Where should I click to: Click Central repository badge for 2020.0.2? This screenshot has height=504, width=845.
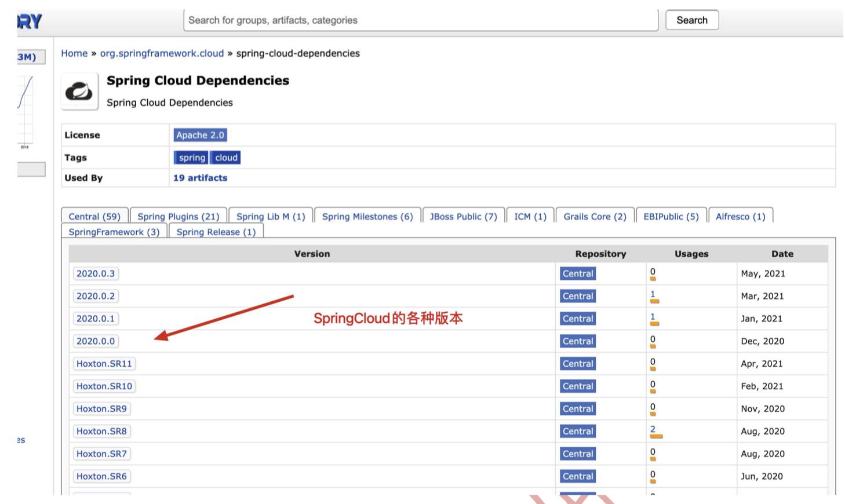click(x=578, y=296)
